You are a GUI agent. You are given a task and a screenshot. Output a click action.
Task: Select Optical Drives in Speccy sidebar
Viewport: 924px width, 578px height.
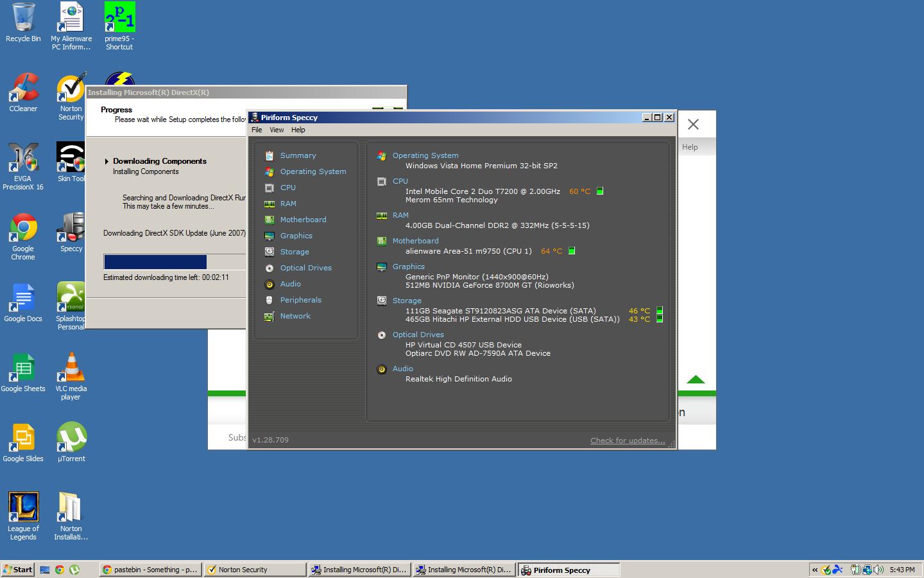tap(305, 268)
